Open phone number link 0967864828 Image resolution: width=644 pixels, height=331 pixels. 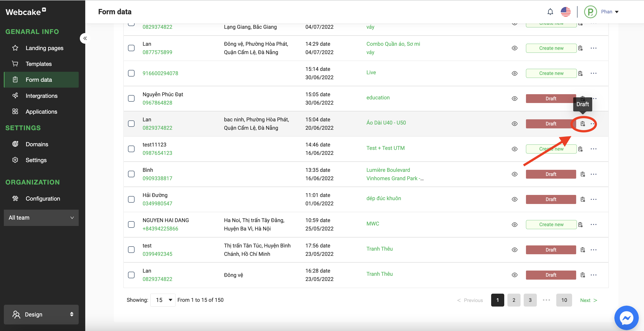(157, 103)
